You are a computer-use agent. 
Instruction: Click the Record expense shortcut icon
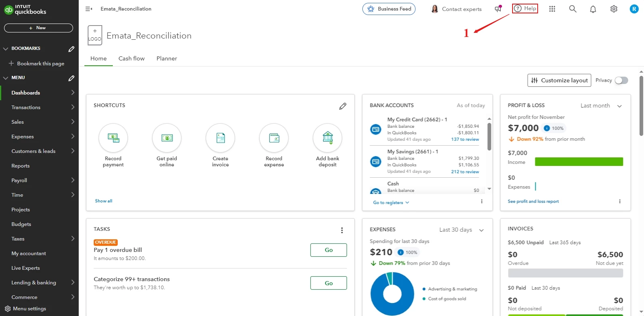coord(274,138)
